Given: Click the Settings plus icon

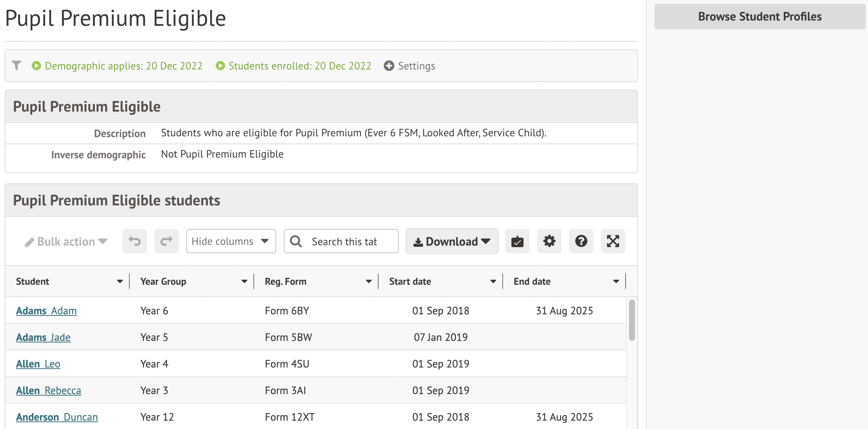Looking at the screenshot, I should [x=389, y=66].
